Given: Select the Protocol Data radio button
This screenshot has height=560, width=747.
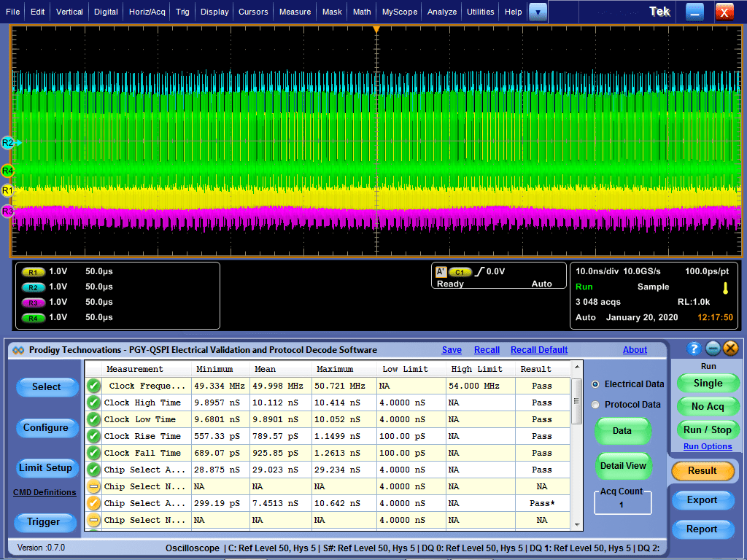Looking at the screenshot, I should [595, 405].
